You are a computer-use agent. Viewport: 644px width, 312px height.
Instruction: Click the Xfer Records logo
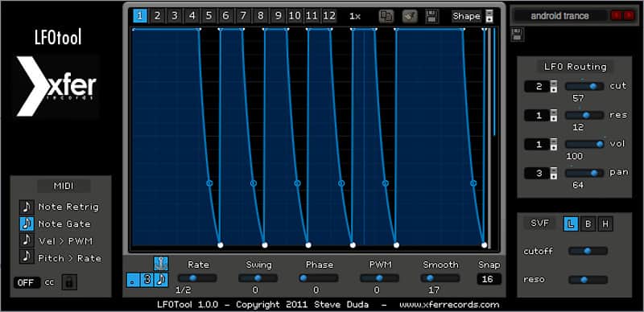[56, 86]
